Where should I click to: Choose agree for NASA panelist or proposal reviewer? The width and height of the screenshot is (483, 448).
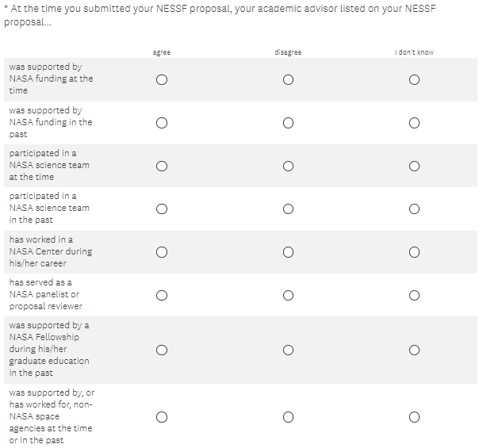(162, 295)
